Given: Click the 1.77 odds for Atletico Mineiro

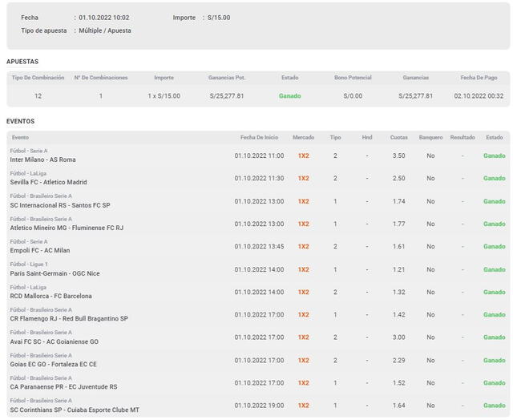Looking at the screenshot, I should tap(399, 224).
